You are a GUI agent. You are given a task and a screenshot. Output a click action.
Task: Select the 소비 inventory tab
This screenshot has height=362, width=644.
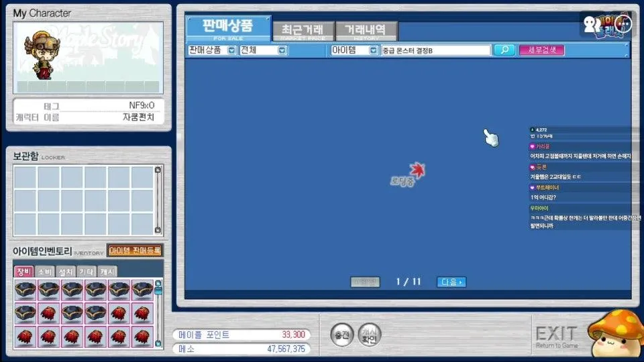[44, 271]
